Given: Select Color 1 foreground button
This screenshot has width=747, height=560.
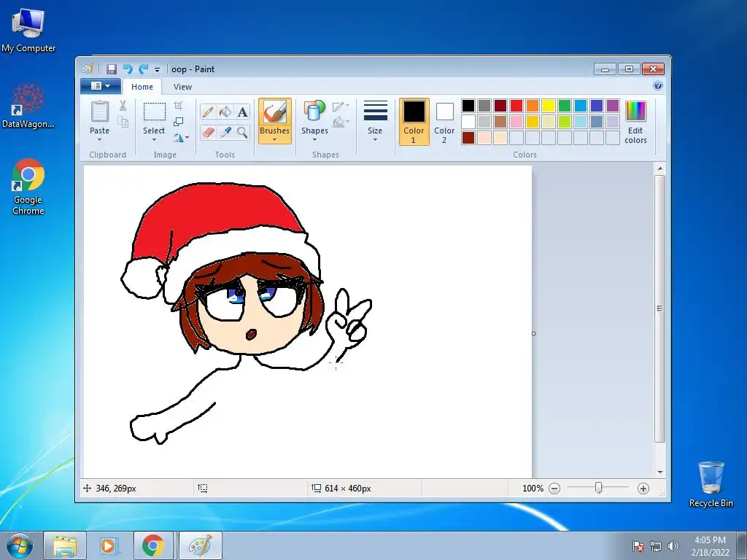Looking at the screenshot, I should coord(414,122).
